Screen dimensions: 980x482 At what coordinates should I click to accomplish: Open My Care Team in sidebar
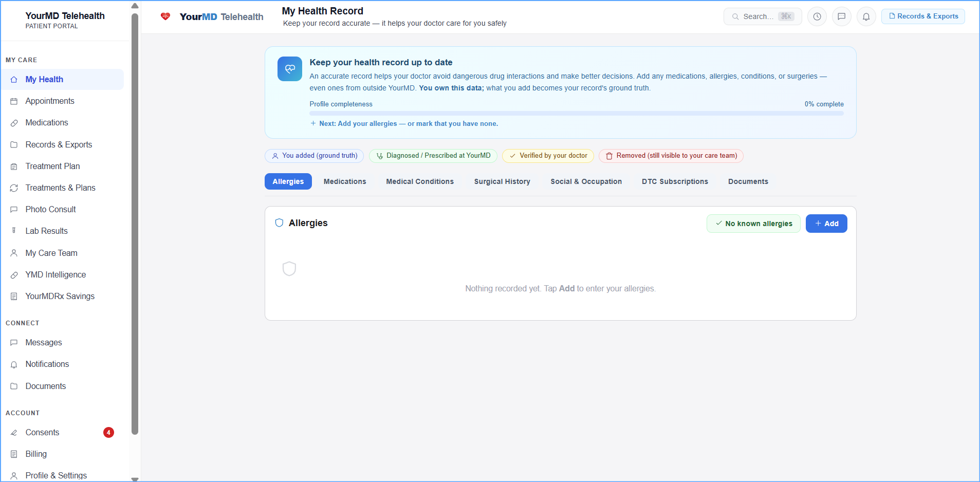tap(62, 253)
